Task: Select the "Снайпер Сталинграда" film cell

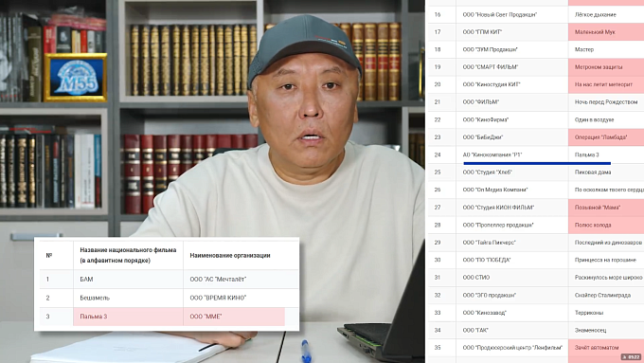Action: 606,295
